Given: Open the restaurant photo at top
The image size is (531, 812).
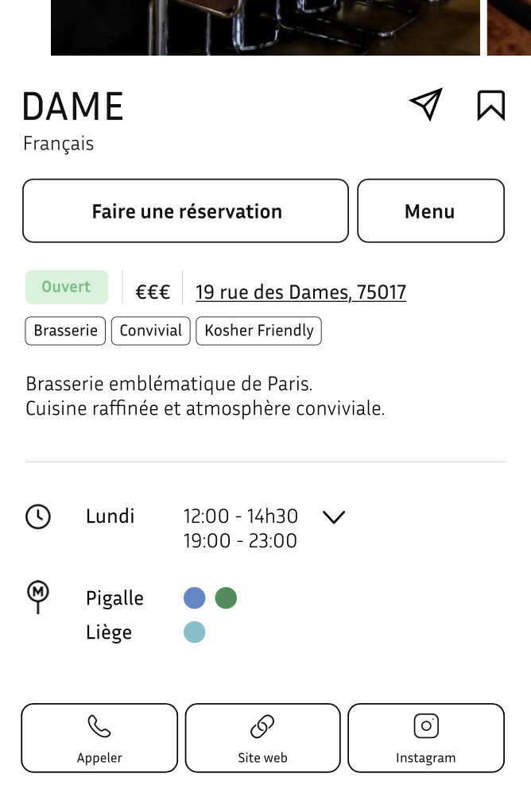Looking at the screenshot, I should (x=265, y=28).
